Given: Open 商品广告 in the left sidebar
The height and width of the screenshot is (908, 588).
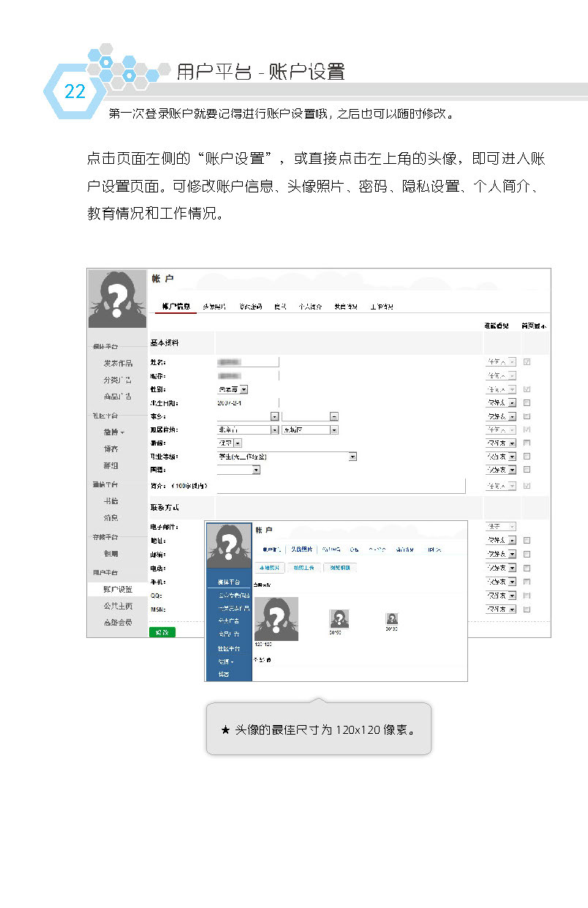Looking at the screenshot, I should [118, 397].
